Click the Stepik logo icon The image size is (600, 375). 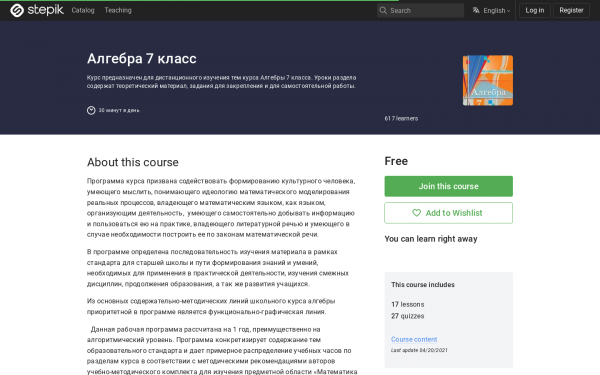pos(17,10)
